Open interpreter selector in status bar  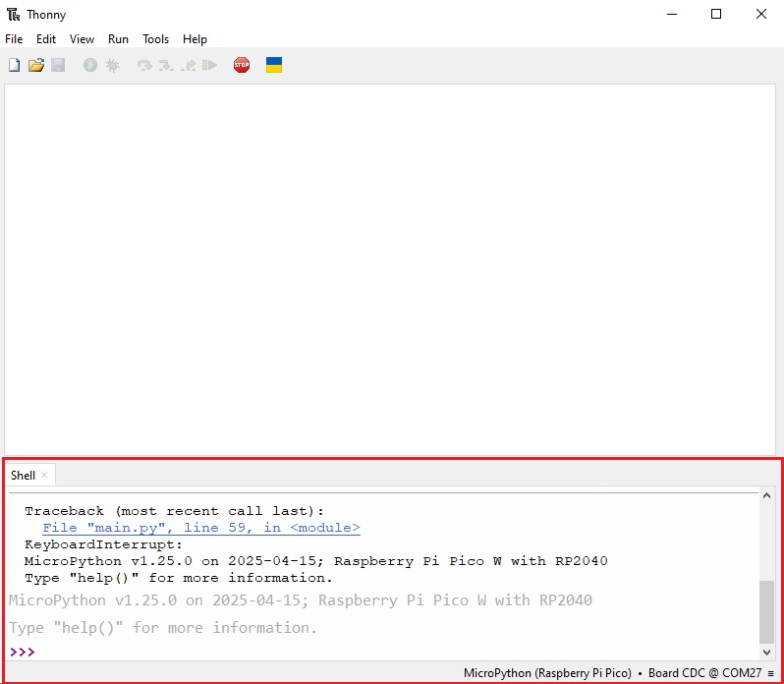pyautogui.click(x=619, y=673)
